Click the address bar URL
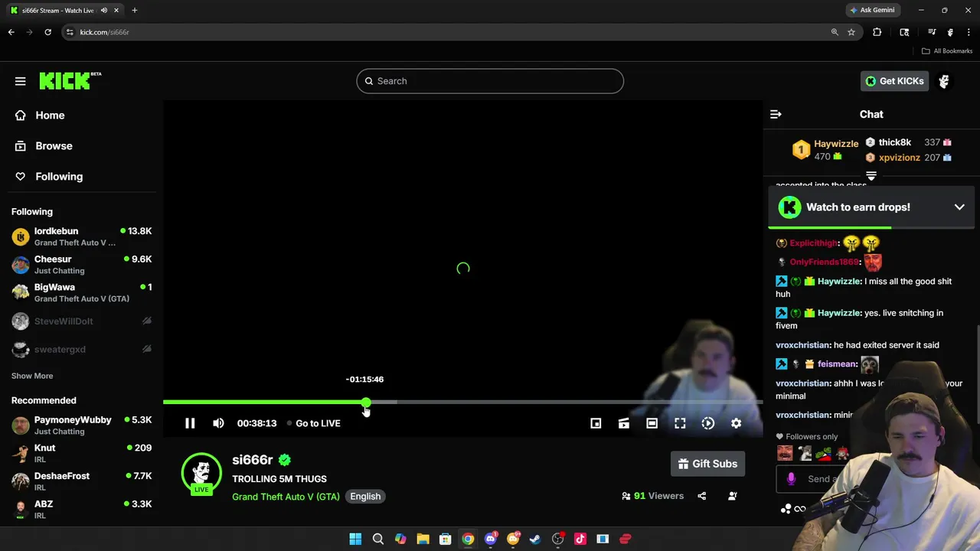Viewport: 980px width, 551px height. point(104,32)
